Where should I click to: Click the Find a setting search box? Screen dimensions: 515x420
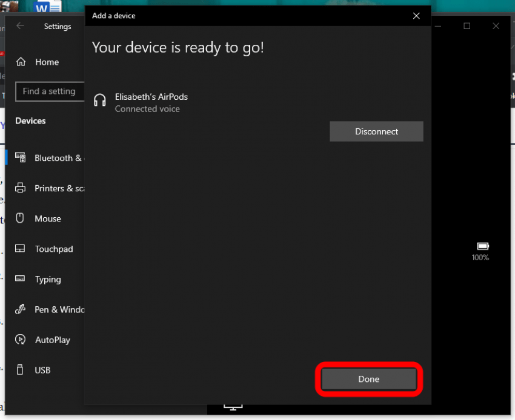coord(50,91)
